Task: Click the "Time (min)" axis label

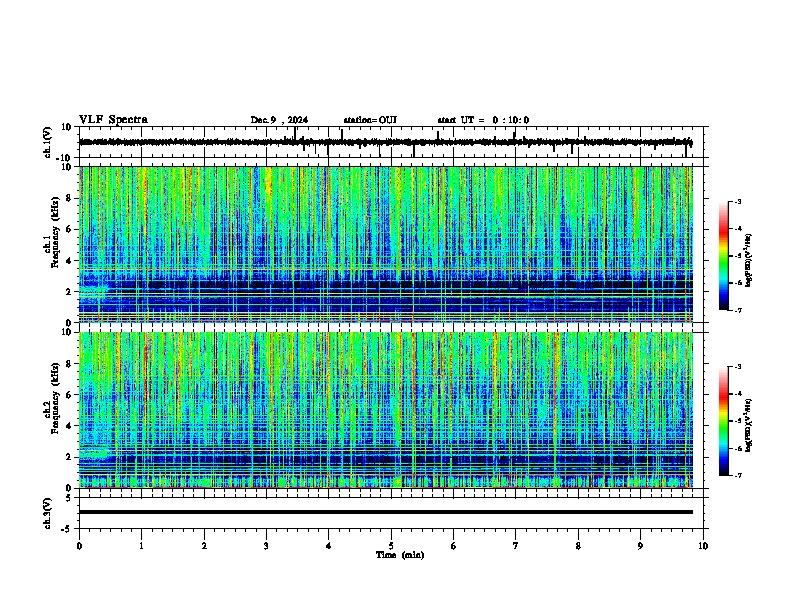Action: pyautogui.click(x=400, y=555)
